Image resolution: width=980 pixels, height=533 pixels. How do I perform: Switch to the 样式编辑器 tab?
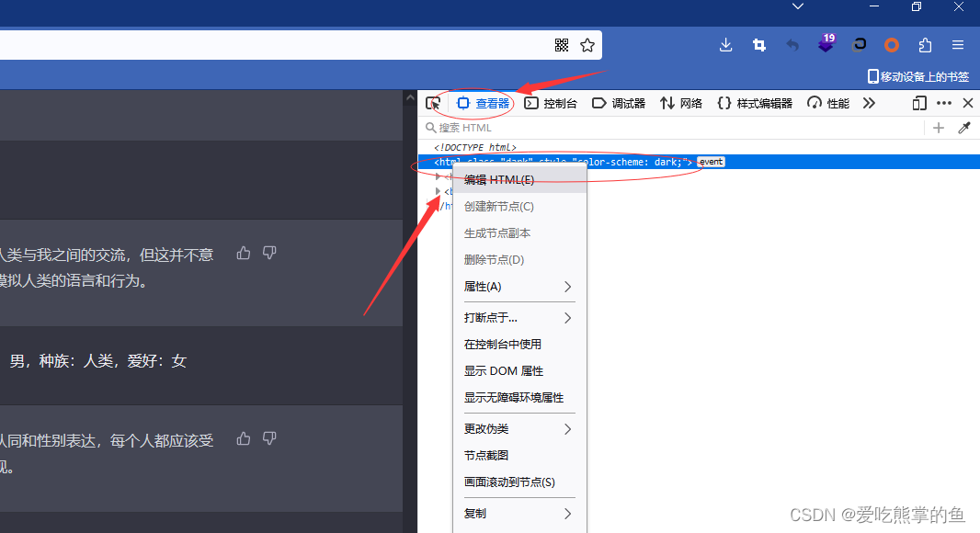[755, 103]
